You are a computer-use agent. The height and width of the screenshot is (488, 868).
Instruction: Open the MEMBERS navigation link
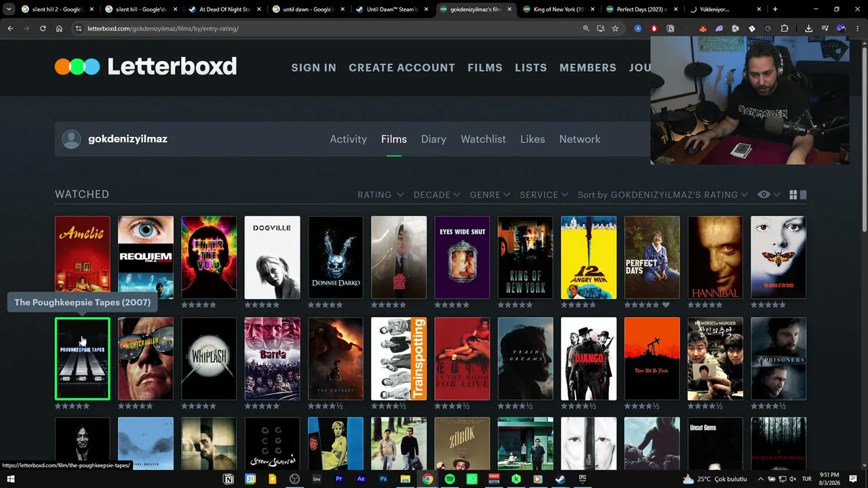click(588, 68)
